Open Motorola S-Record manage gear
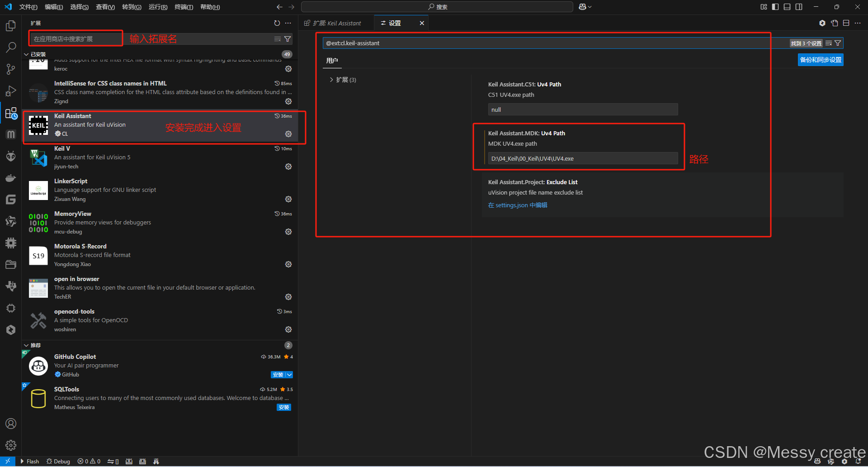868x467 pixels. point(288,264)
